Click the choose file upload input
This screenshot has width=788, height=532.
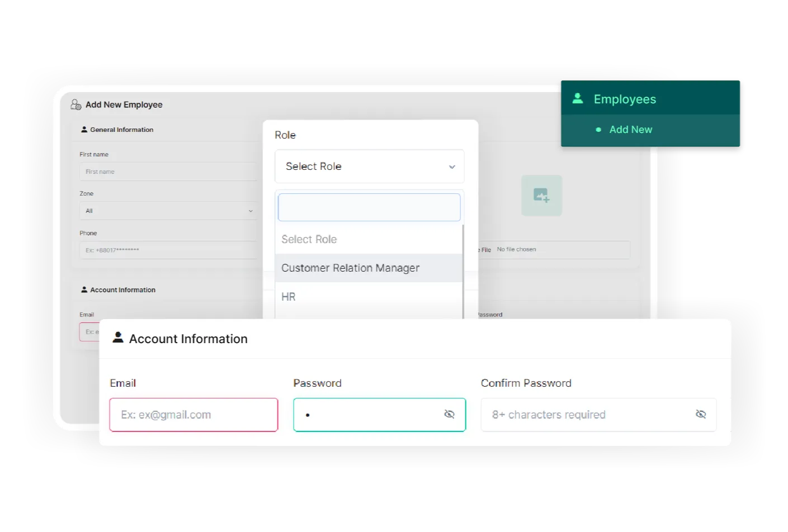pos(554,250)
